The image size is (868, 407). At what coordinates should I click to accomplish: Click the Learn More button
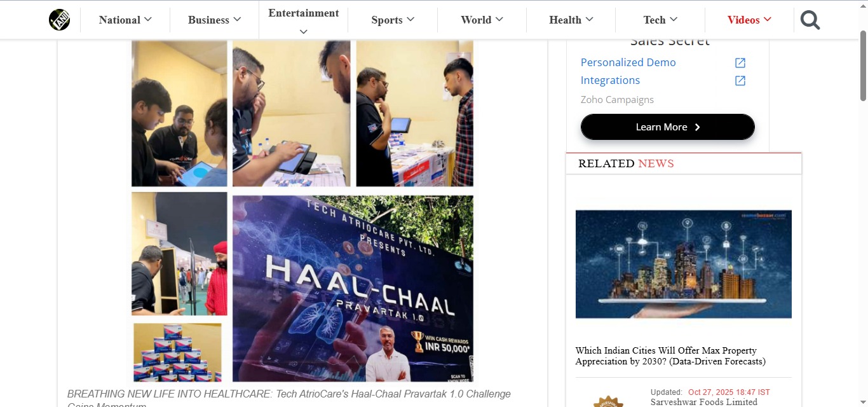[668, 127]
